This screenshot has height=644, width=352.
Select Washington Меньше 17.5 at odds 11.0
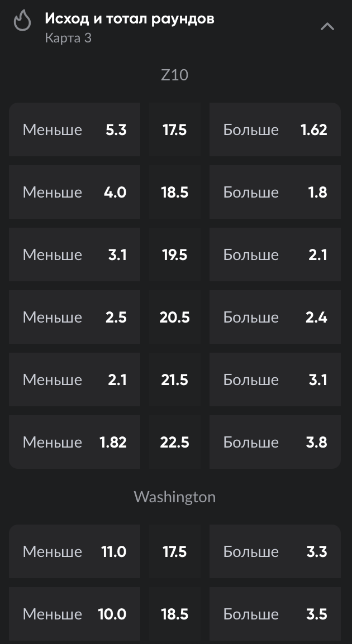[x=74, y=552]
